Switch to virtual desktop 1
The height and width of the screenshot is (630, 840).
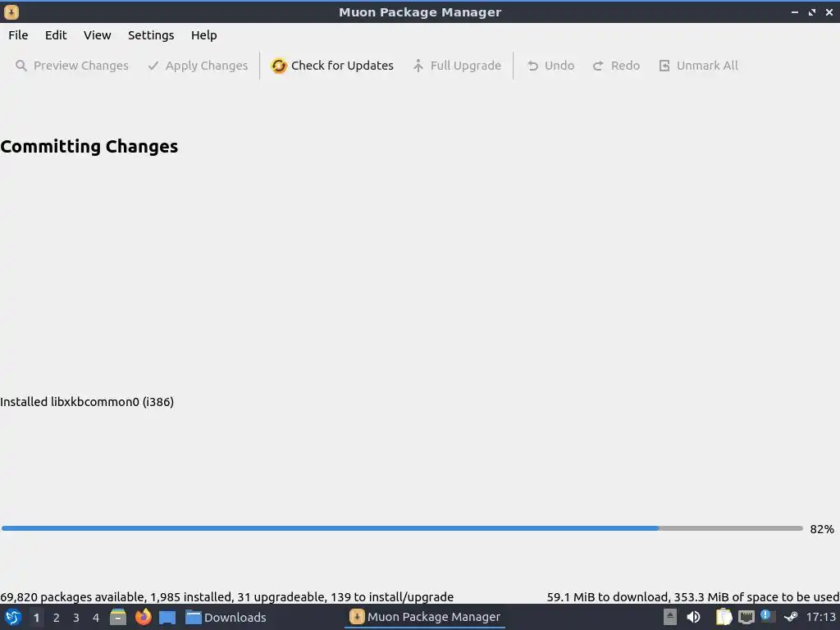click(x=36, y=618)
